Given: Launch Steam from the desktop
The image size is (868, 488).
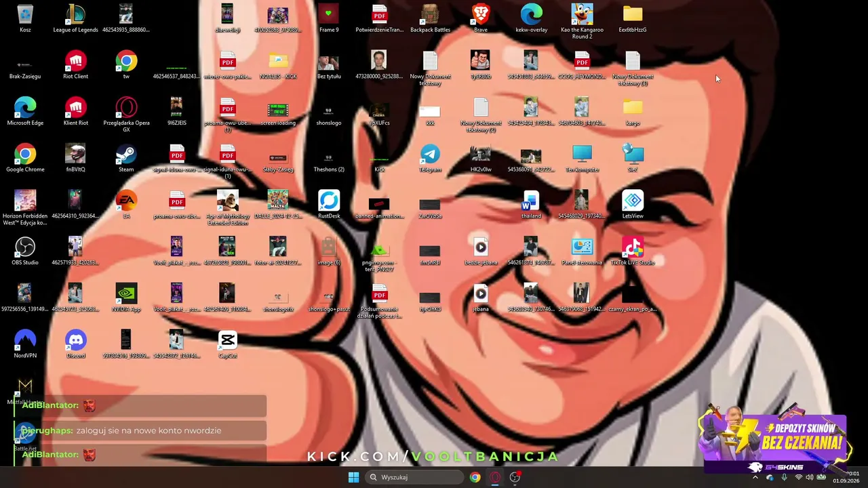Looking at the screenshot, I should [126, 159].
